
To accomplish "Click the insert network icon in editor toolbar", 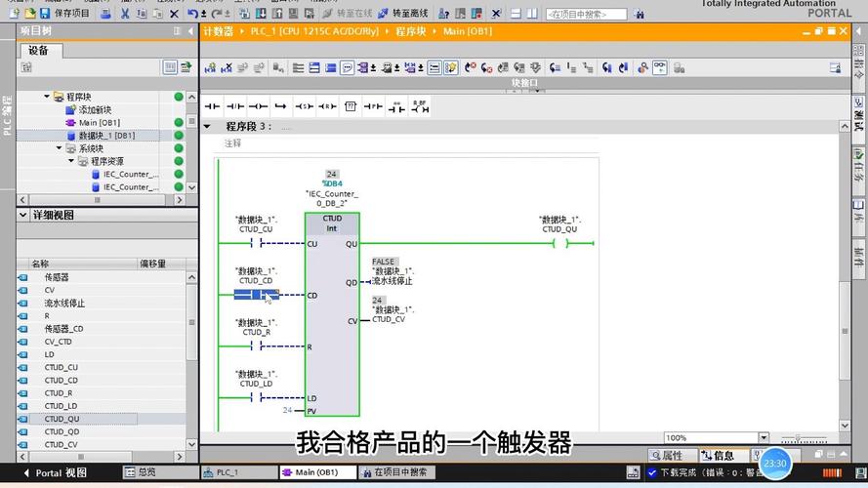I will click(210, 68).
